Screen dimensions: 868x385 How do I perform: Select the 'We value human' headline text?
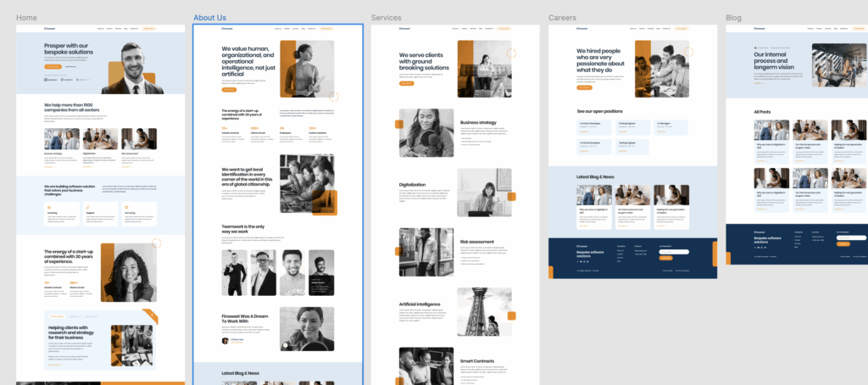click(x=248, y=61)
